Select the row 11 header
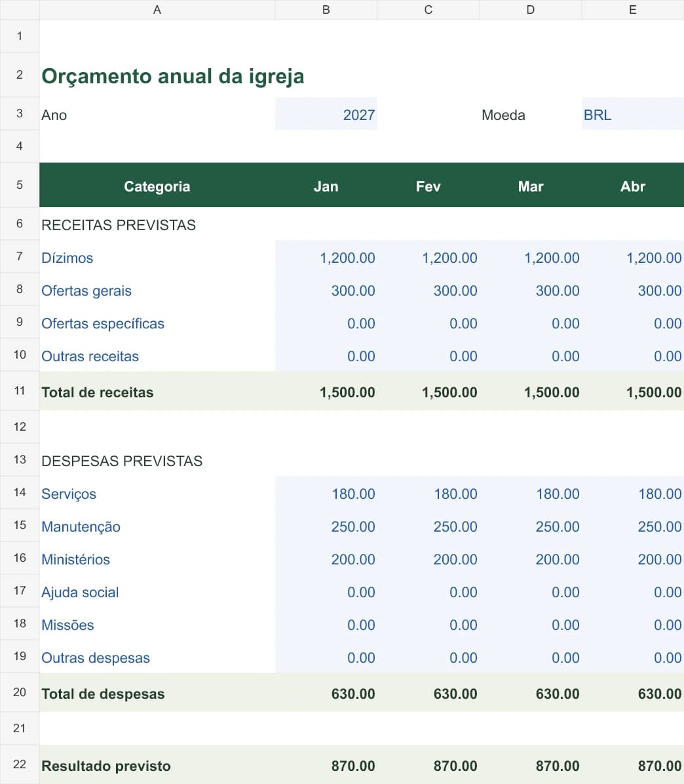Screen dimensions: 684x784 [x=20, y=391]
